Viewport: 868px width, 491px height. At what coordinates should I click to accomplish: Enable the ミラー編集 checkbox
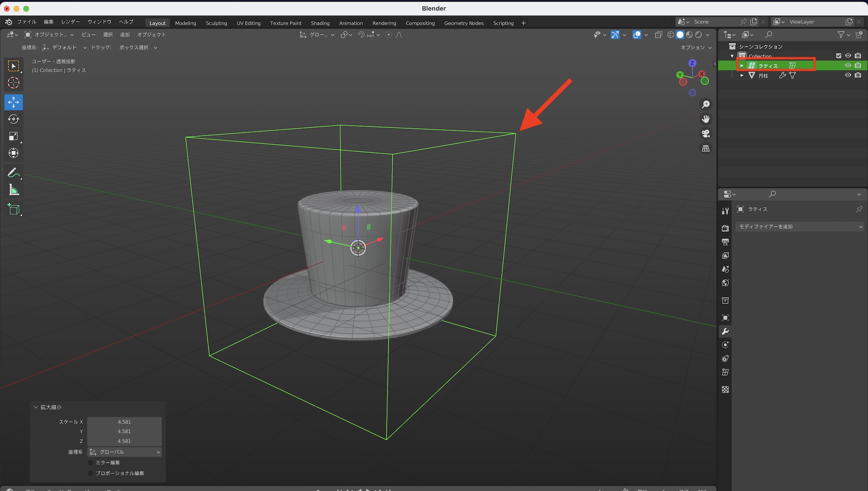pyautogui.click(x=91, y=463)
